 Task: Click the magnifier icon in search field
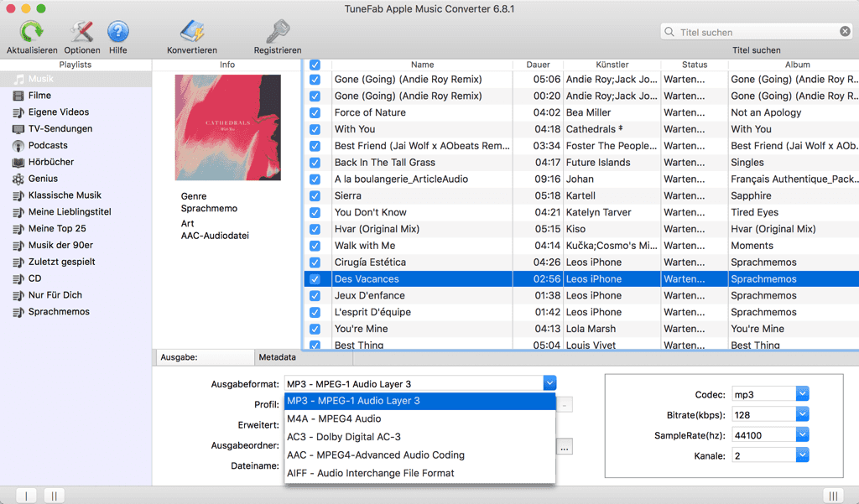pyautogui.click(x=669, y=32)
